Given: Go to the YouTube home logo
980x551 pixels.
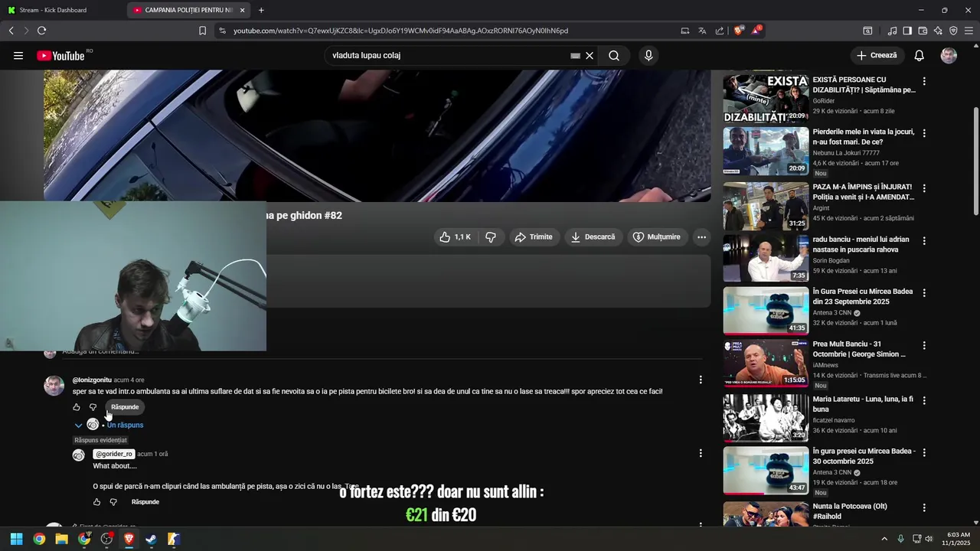Looking at the screenshot, I should click(x=60, y=55).
